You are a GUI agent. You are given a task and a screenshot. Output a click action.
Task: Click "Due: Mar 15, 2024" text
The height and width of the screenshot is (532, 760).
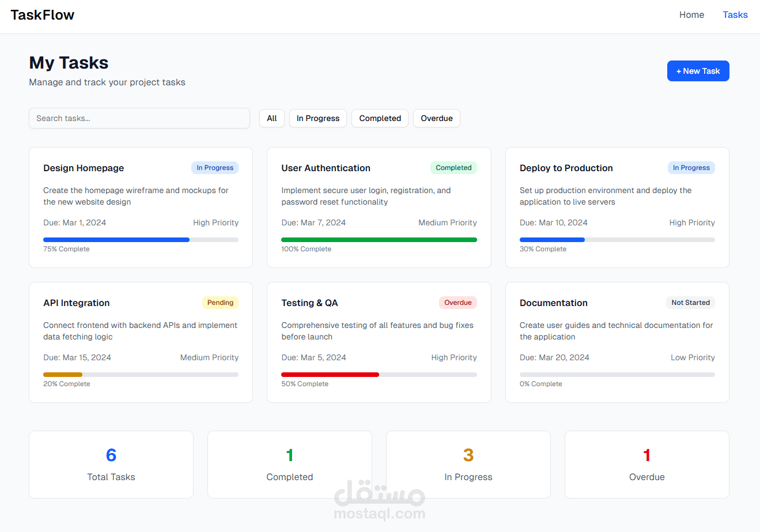[77, 357]
